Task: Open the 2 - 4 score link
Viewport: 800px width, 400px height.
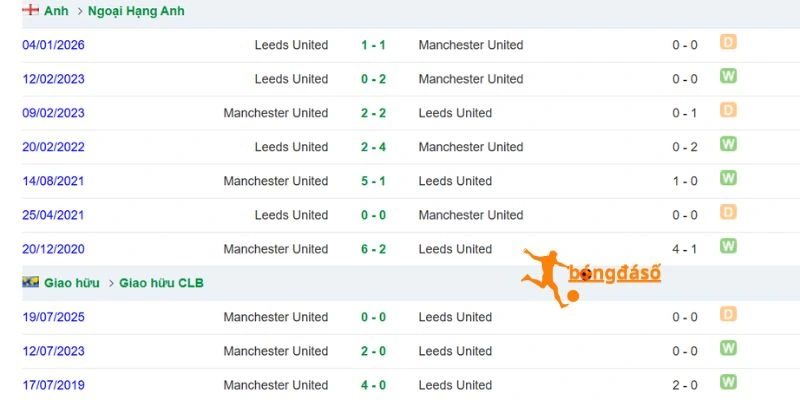Action: click(x=373, y=147)
